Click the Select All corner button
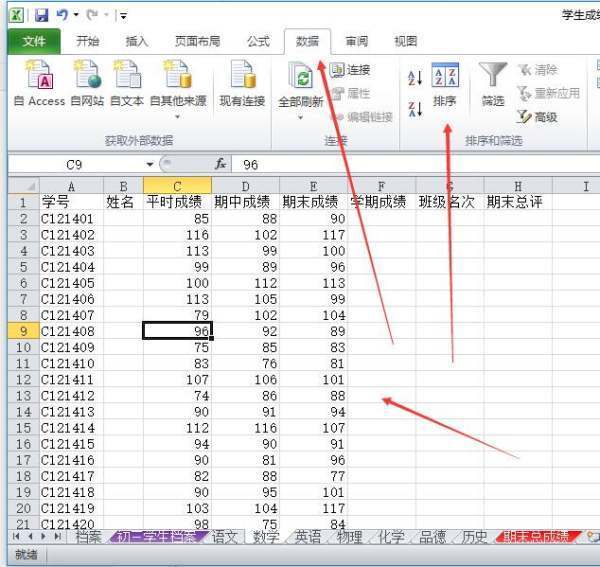 click(x=24, y=186)
